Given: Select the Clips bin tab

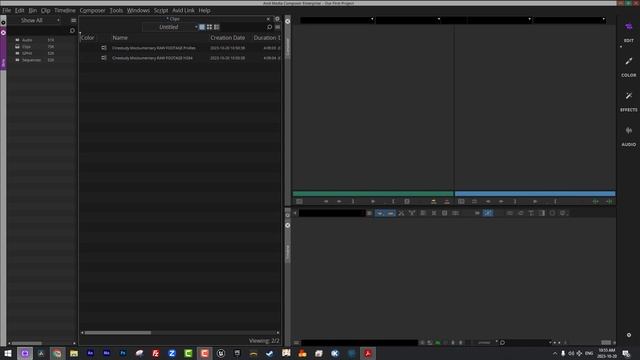Looking at the screenshot, I should point(174,19).
